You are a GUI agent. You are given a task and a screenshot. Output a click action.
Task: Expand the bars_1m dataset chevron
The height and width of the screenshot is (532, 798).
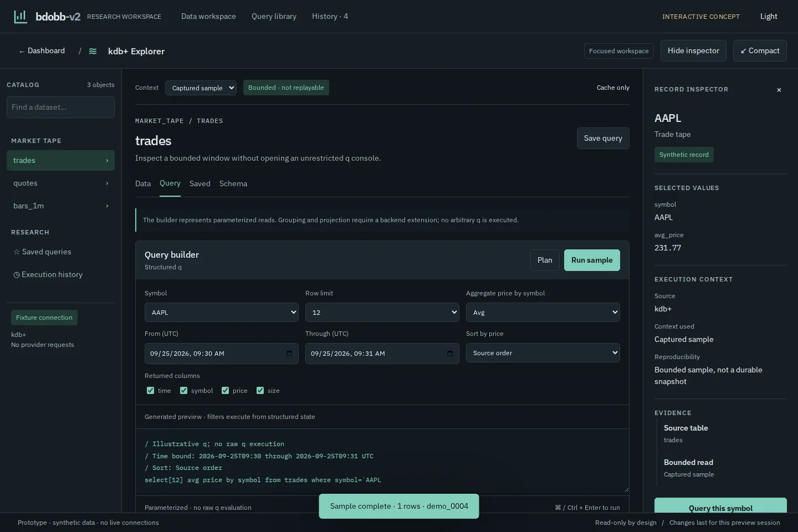[107, 206]
